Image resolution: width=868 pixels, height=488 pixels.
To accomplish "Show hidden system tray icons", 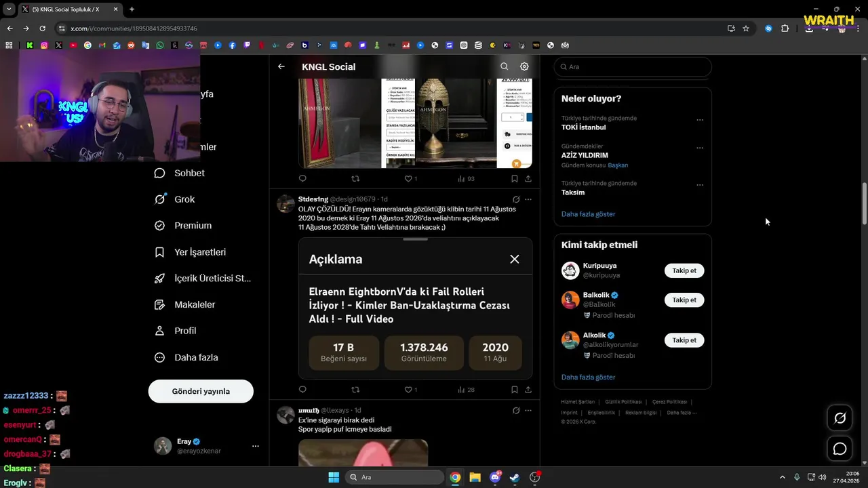I will pyautogui.click(x=782, y=477).
